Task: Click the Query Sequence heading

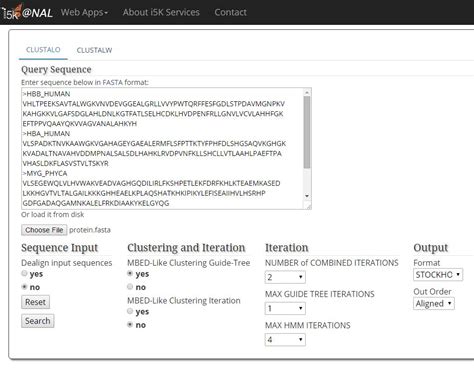Action: [x=56, y=70]
